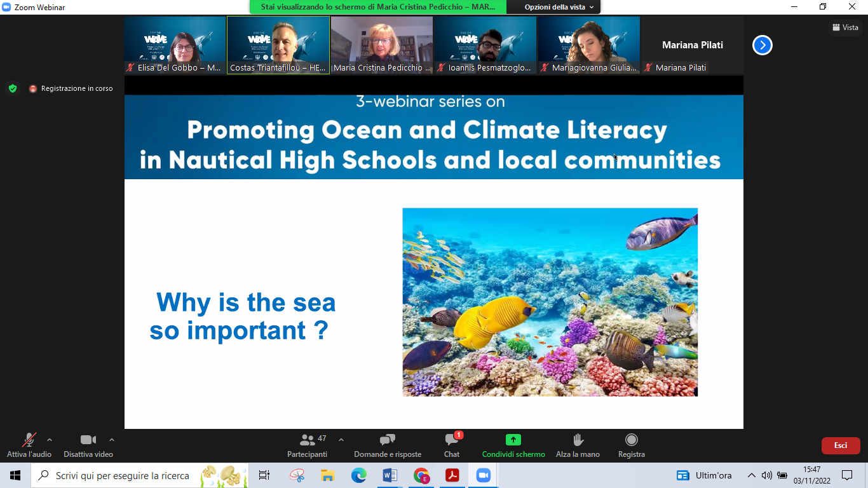868x488 pixels.
Task: Show next participants with the blue arrow
Action: [762, 45]
